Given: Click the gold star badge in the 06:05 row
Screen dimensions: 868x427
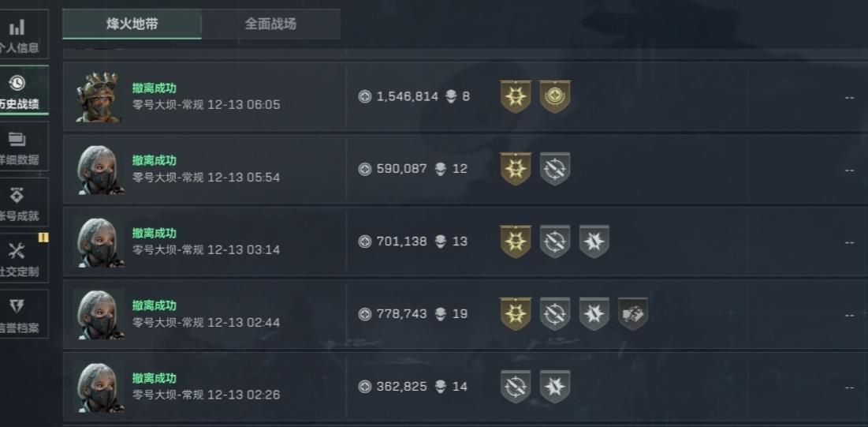Looking at the screenshot, I should 516,96.
